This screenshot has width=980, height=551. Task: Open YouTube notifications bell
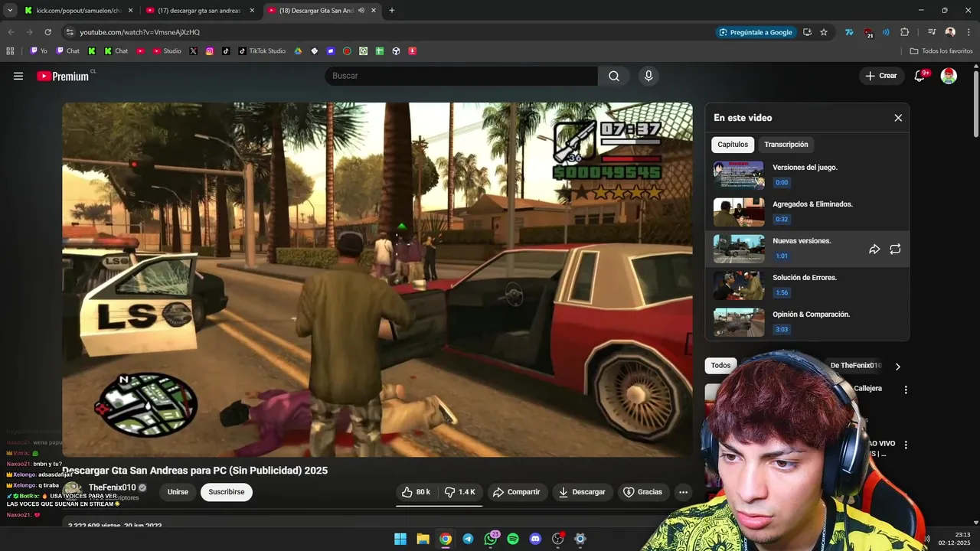(x=920, y=76)
